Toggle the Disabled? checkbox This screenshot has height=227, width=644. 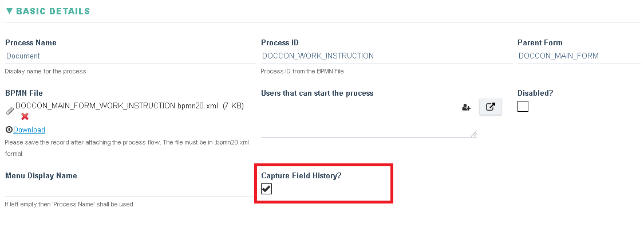[523, 107]
